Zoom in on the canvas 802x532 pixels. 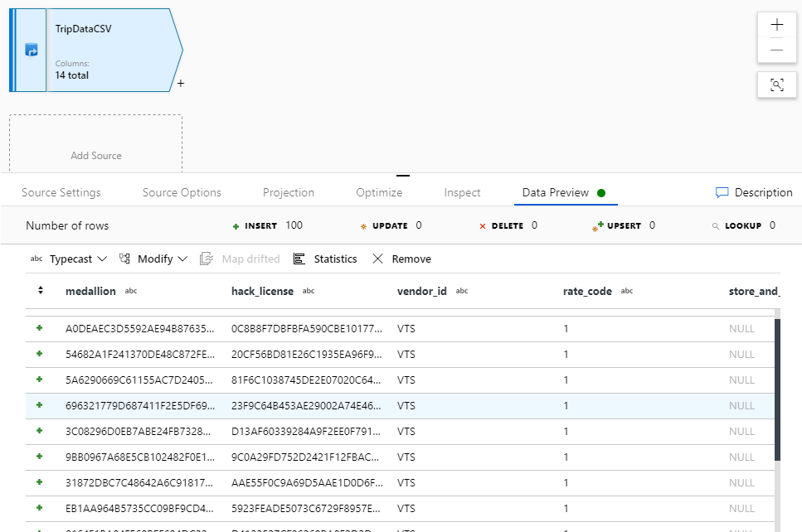click(777, 25)
